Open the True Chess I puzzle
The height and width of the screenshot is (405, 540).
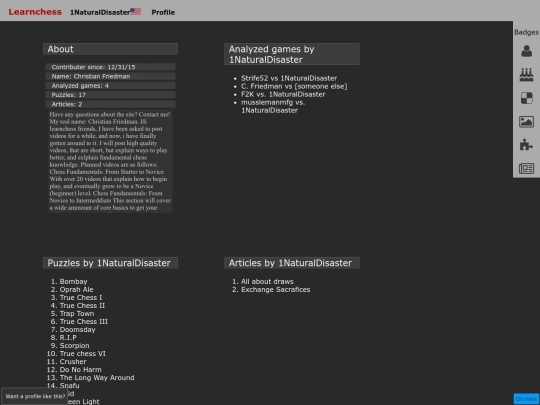pos(81,297)
